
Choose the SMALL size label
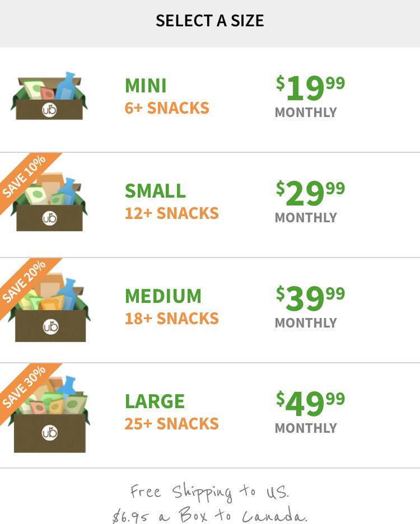pos(155,191)
